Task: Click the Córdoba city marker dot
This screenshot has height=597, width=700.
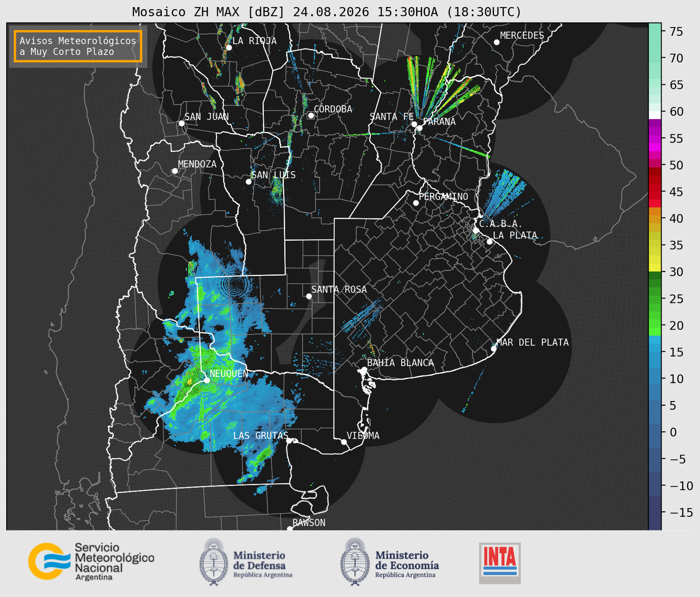Action: click(x=311, y=115)
